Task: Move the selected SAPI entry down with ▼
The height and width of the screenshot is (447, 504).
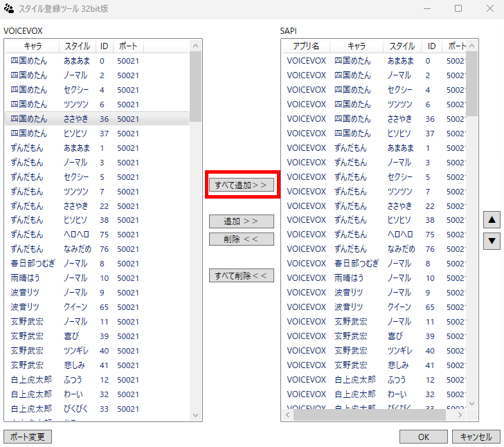Action: point(492,241)
